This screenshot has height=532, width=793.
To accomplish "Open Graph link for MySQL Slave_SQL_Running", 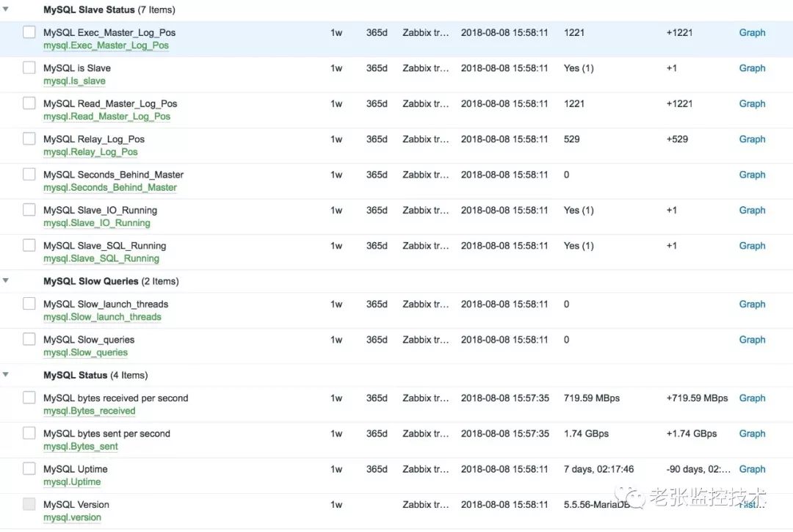I will tap(752, 246).
